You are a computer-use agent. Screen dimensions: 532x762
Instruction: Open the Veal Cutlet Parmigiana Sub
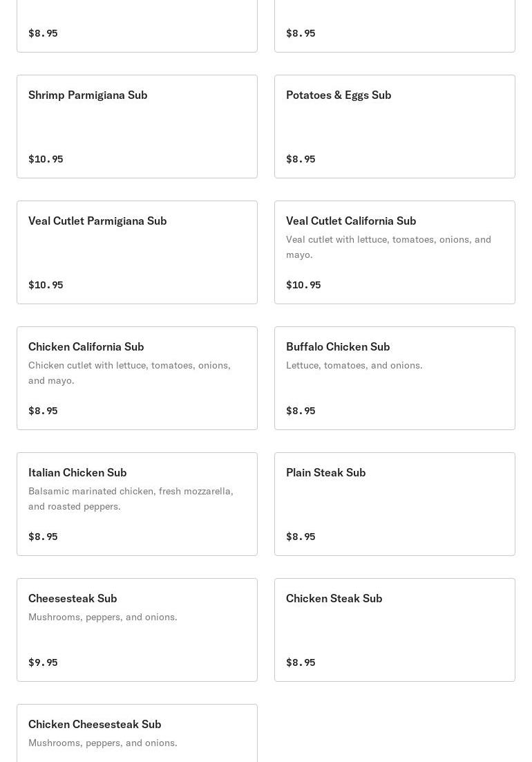137,252
